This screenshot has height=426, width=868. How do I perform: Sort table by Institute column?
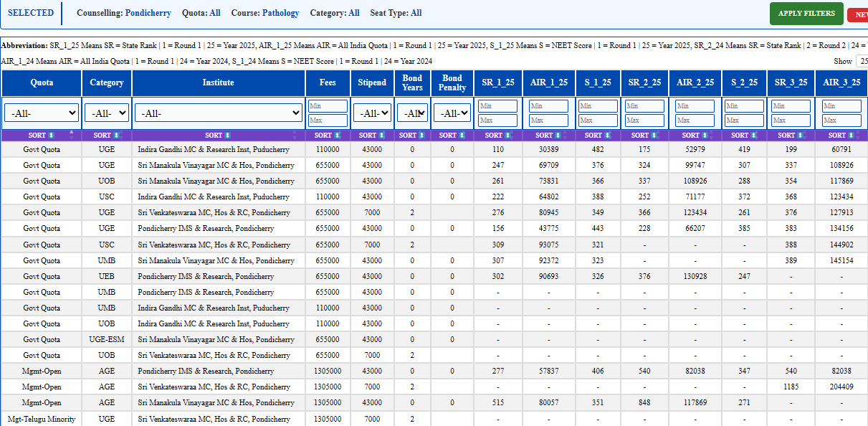(219, 135)
